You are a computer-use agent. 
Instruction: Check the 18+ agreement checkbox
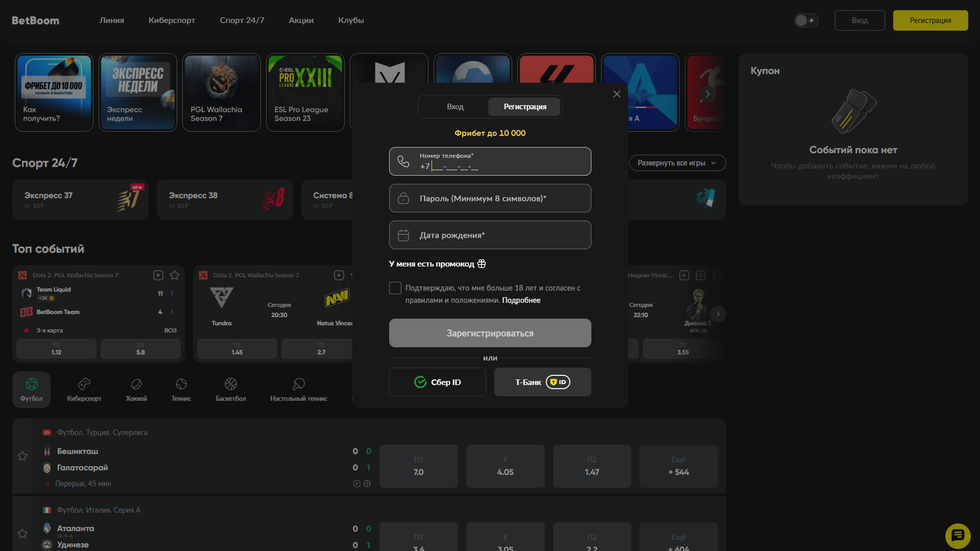pos(395,288)
